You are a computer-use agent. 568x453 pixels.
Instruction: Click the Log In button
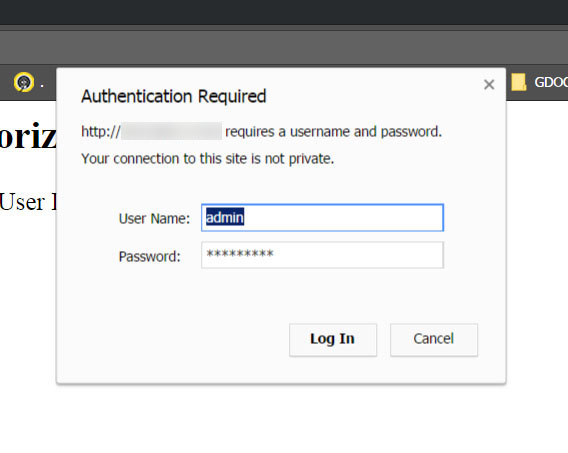[x=333, y=340]
